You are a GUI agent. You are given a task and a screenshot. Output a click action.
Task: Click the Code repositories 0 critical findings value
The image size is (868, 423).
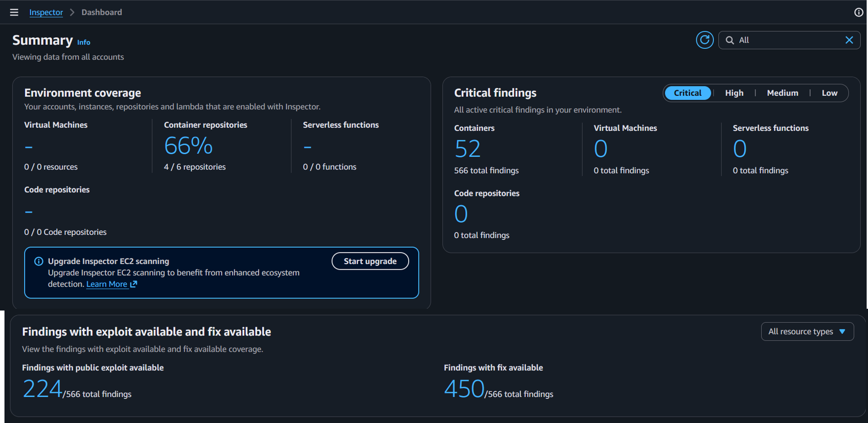point(461,214)
